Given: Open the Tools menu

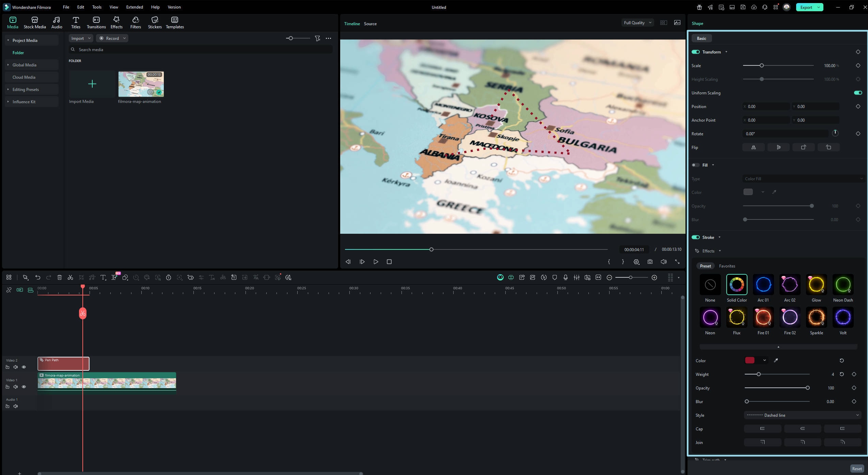Looking at the screenshot, I should click(x=96, y=7).
